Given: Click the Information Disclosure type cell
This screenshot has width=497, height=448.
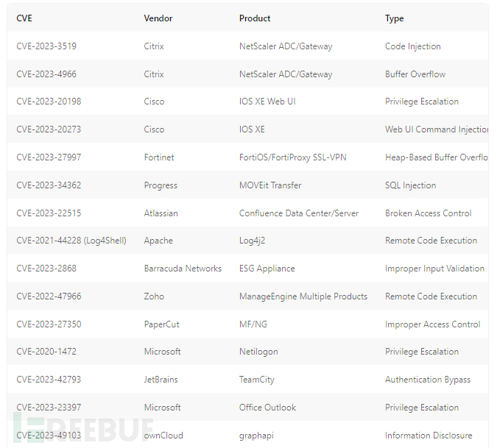Looking at the screenshot, I should 429,435.
